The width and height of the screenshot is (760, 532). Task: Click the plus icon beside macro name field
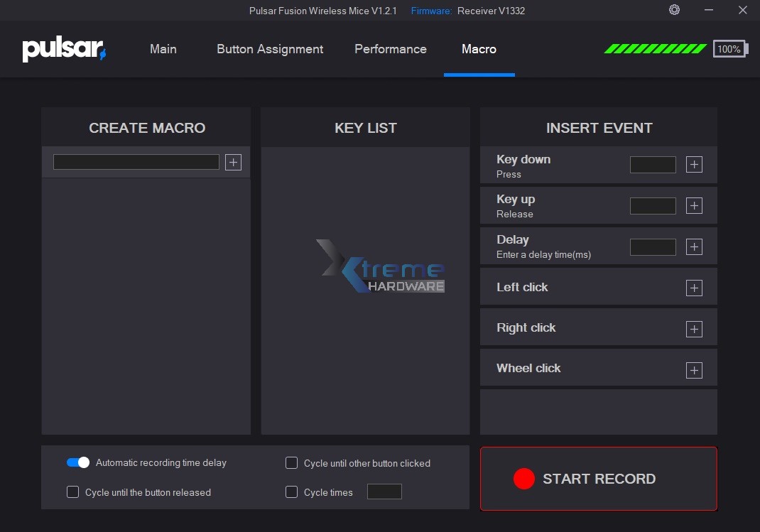pyautogui.click(x=233, y=163)
